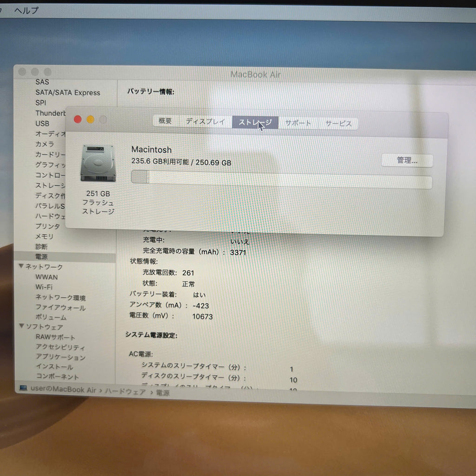476x476 pixels.
Task: Select RAWサポート in the sidebar
Action: (55, 337)
